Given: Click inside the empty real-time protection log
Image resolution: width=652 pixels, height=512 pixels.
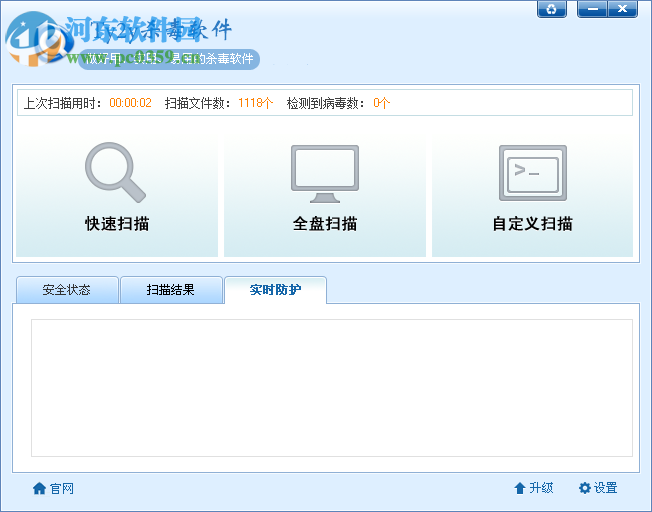Looking at the screenshot, I should tap(332, 388).
